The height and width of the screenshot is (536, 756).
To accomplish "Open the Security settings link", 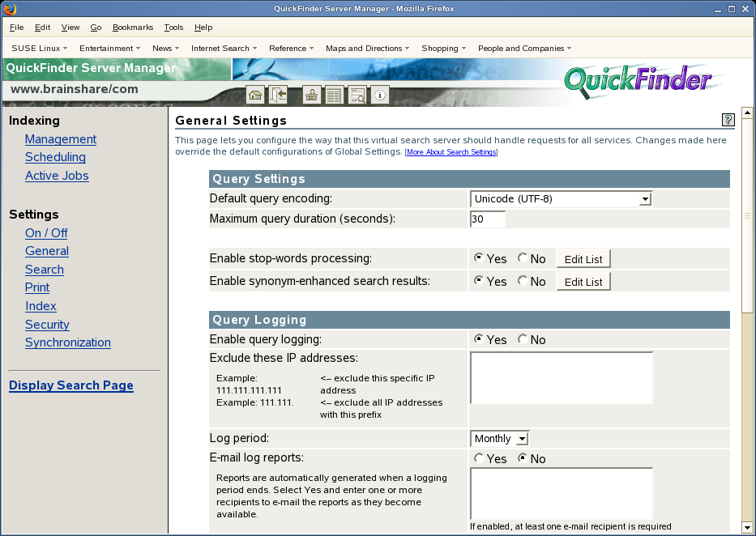I will (47, 325).
